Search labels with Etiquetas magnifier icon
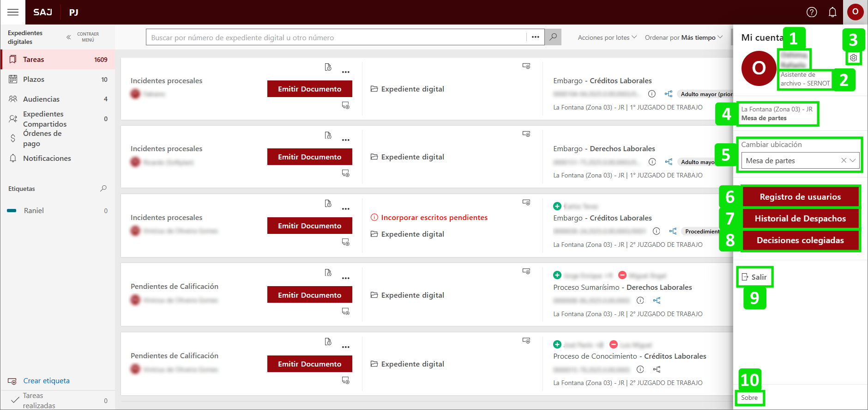Viewport: 868px width, 410px height. coord(103,189)
